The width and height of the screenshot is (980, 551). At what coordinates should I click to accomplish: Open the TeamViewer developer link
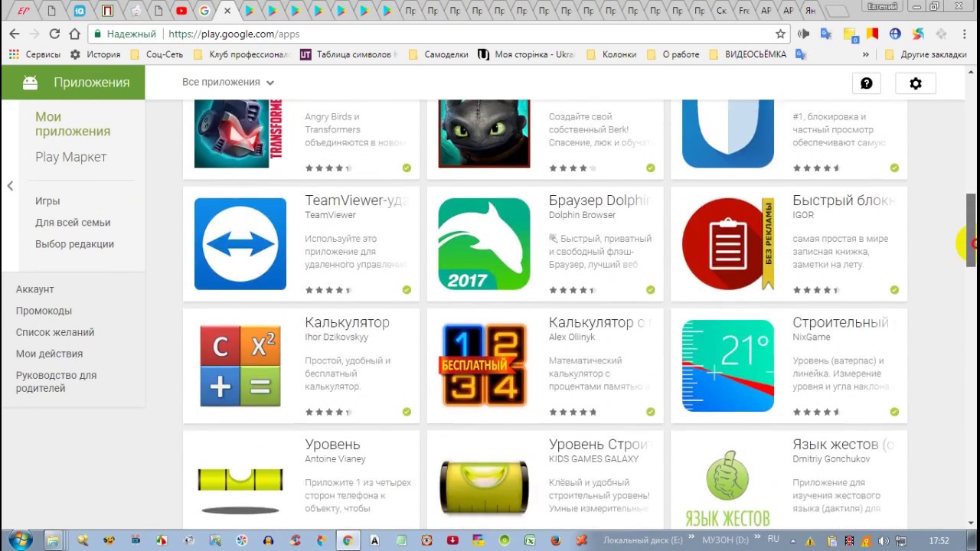(x=330, y=215)
